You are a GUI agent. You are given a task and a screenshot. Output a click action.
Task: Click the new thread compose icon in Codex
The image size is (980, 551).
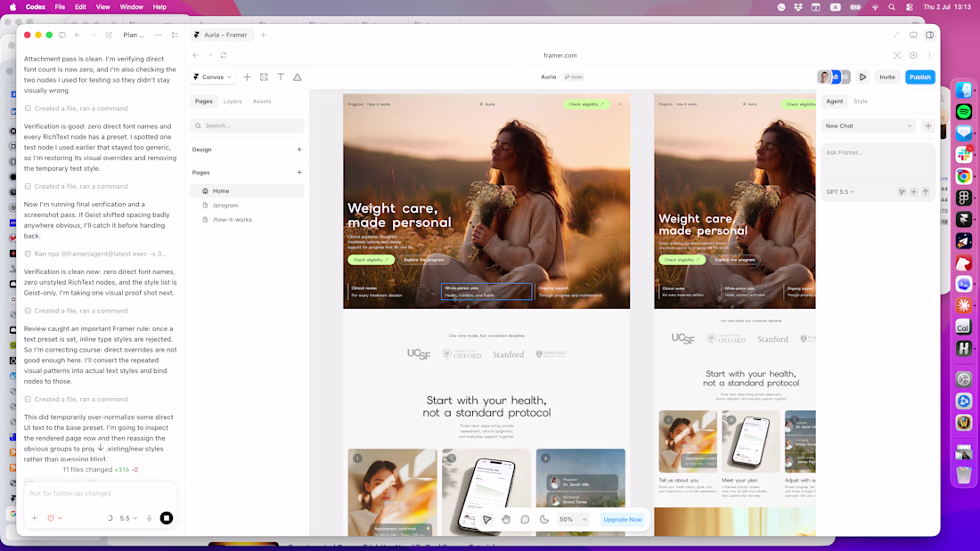point(109,35)
